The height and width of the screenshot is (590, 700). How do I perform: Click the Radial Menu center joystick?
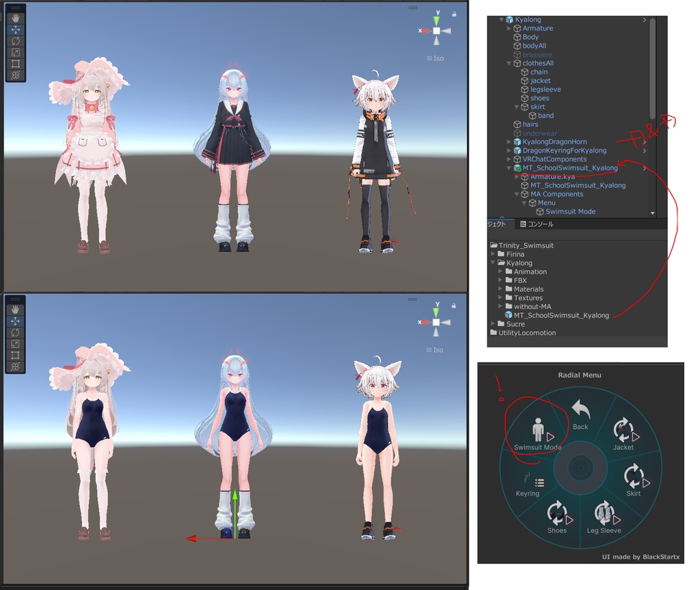point(580,468)
